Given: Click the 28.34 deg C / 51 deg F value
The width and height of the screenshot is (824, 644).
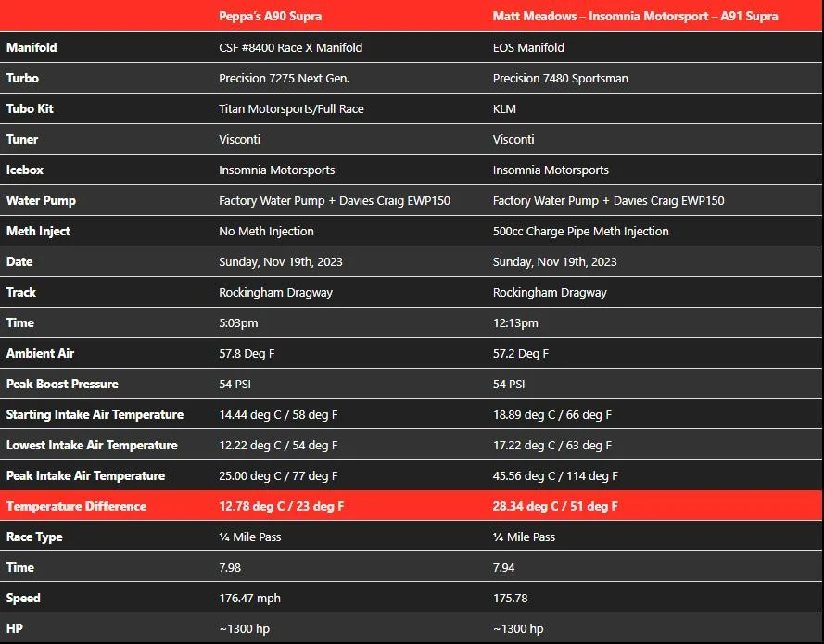Looking at the screenshot, I should (555, 506).
